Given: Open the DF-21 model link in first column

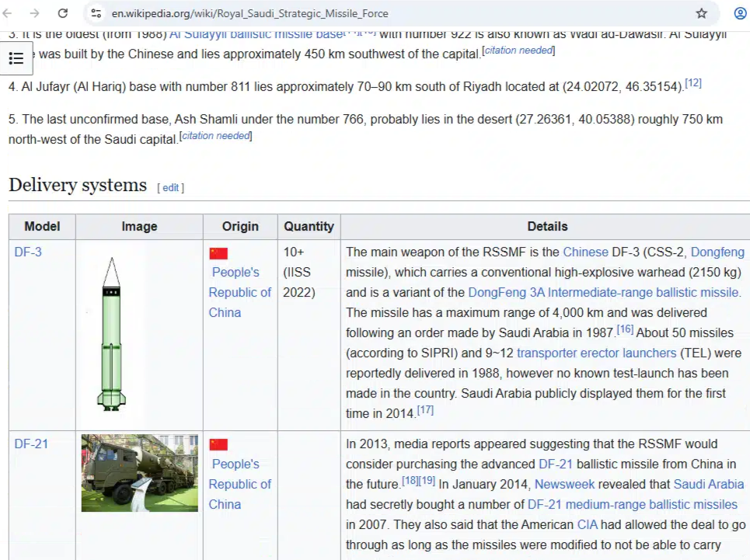Looking at the screenshot, I should [x=31, y=444].
